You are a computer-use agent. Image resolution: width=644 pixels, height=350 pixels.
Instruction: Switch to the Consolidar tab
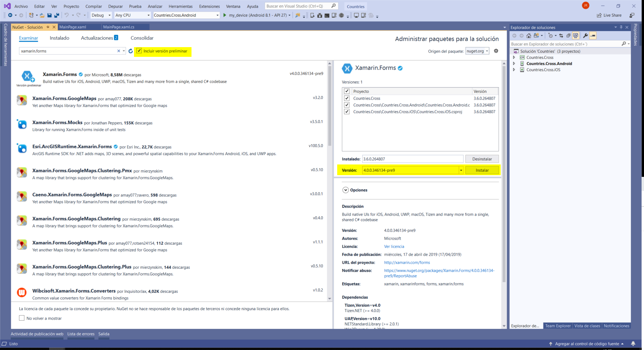point(142,38)
